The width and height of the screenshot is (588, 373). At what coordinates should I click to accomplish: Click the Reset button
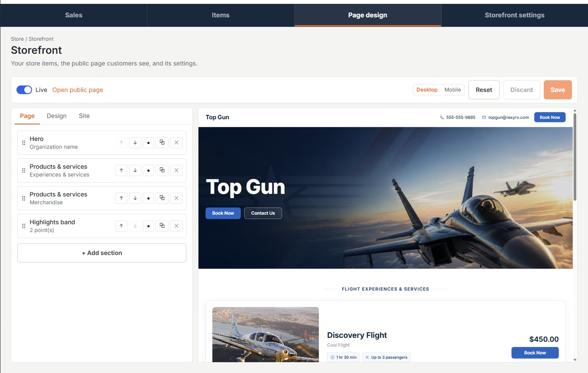[484, 90]
